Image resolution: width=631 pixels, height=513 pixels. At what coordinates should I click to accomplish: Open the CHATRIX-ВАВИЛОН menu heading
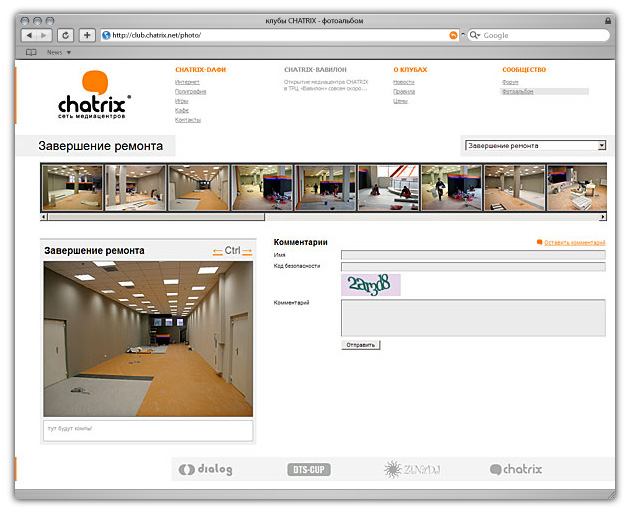[315, 70]
